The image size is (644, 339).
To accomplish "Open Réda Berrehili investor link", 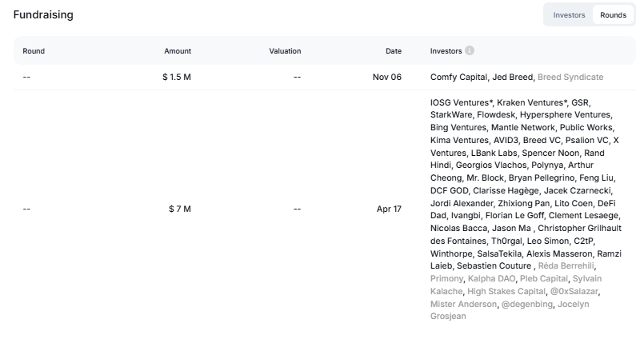I will (566, 266).
